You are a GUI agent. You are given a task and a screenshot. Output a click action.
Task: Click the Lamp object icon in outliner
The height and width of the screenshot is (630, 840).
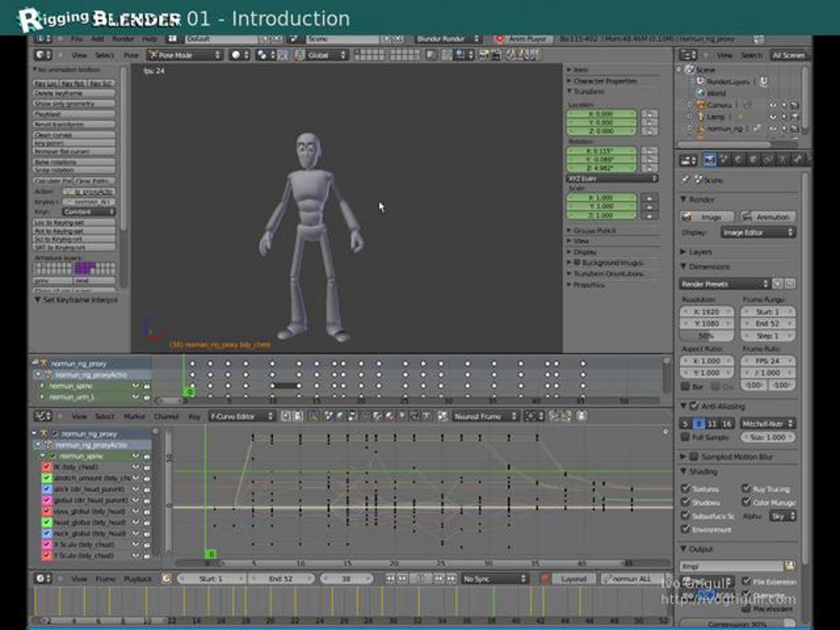click(701, 117)
